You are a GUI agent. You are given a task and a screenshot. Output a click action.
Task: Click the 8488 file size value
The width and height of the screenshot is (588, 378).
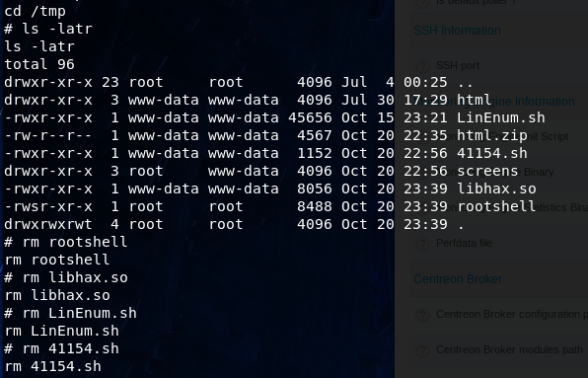tap(315, 206)
